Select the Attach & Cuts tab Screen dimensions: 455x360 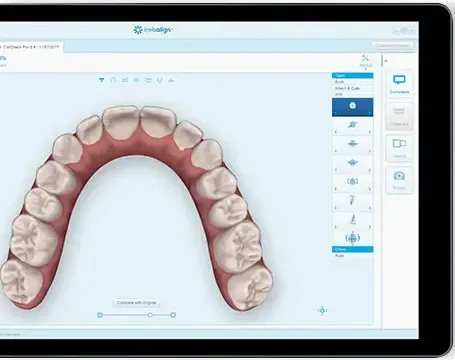click(x=352, y=88)
